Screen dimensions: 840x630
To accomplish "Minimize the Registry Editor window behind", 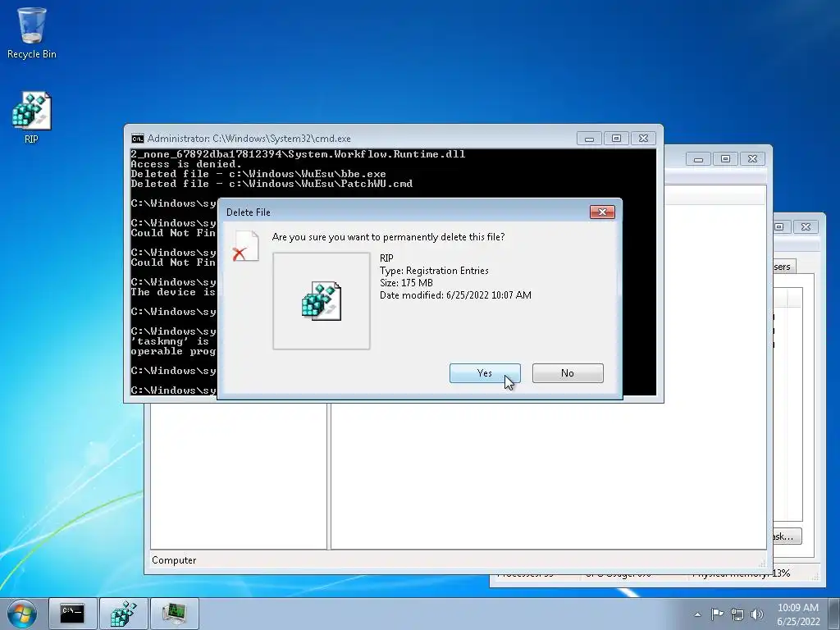I will coord(698,158).
